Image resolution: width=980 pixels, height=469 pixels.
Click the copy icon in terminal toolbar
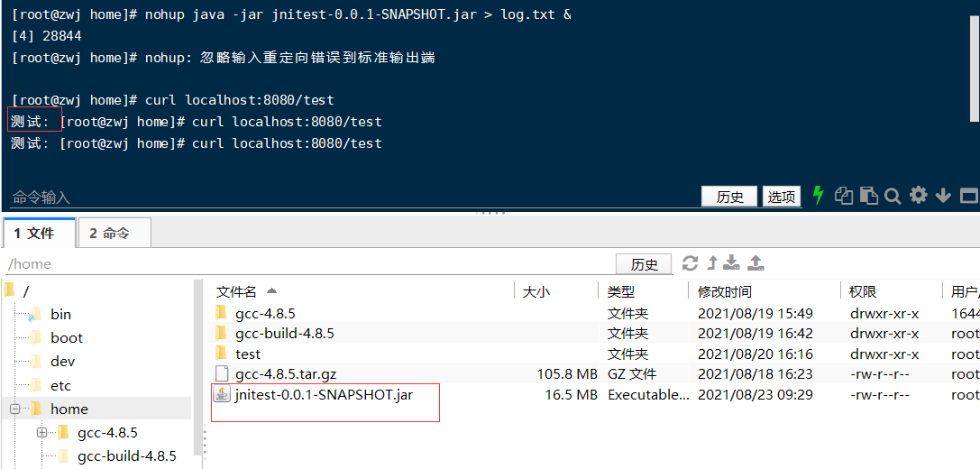click(x=845, y=196)
